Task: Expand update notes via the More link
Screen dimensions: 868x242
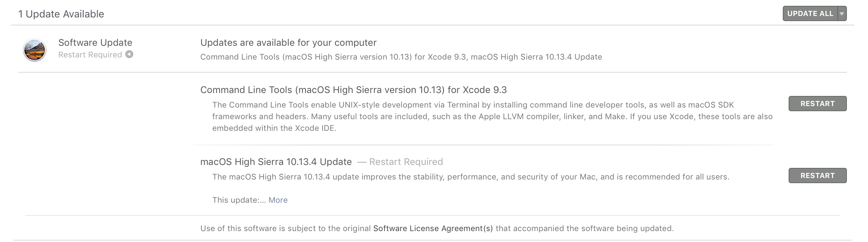Action: click(x=278, y=200)
